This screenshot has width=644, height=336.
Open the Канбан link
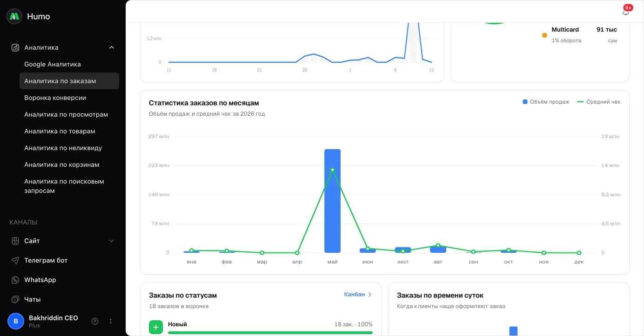pyautogui.click(x=358, y=294)
